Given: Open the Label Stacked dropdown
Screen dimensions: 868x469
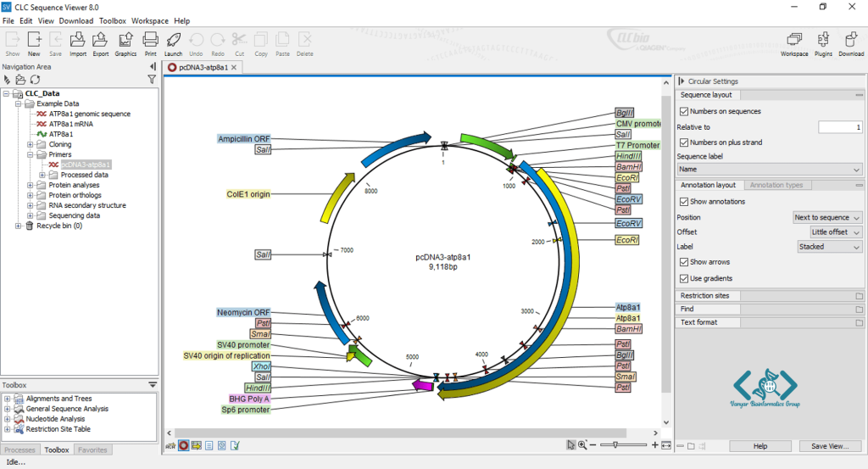Looking at the screenshot, I should [829, 247].
